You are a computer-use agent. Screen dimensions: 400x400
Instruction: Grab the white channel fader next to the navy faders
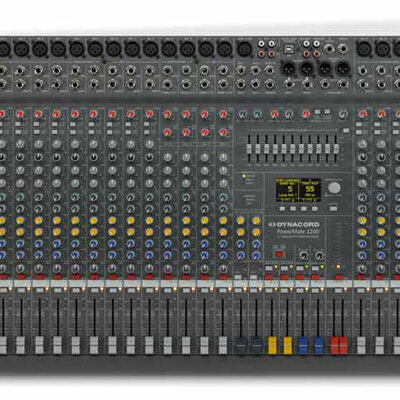[x=223, y=345]
